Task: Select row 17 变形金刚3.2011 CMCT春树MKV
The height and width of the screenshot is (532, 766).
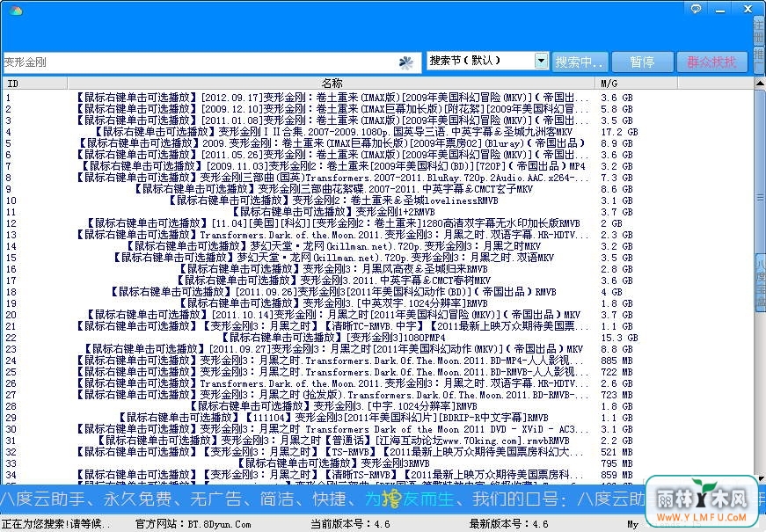Action: click(x=378, y=281)
